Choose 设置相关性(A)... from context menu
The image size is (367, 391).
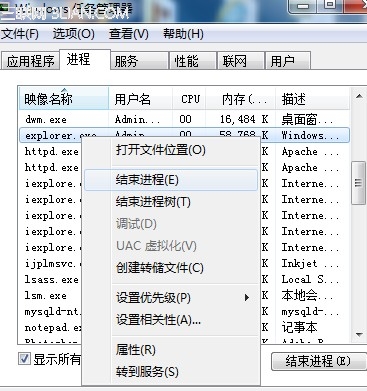171,320
